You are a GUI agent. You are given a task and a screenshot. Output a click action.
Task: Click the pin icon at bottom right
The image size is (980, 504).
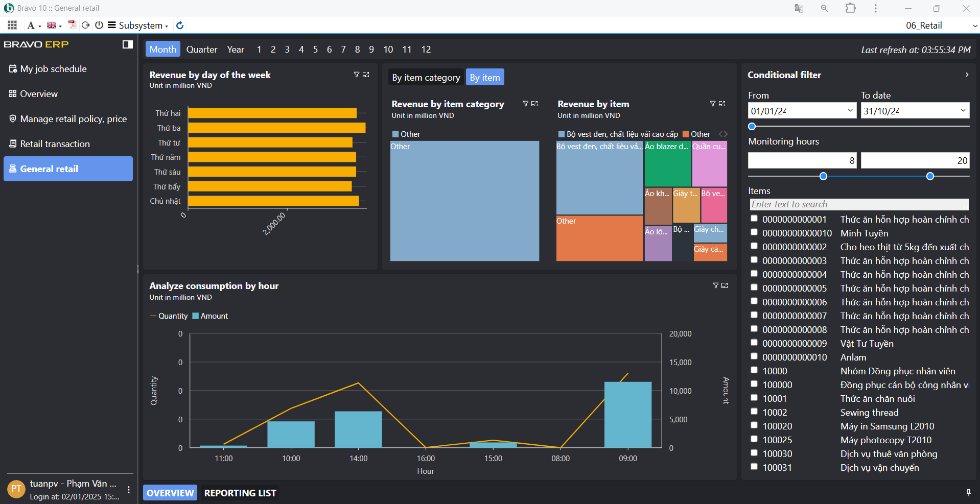(968, 492)
